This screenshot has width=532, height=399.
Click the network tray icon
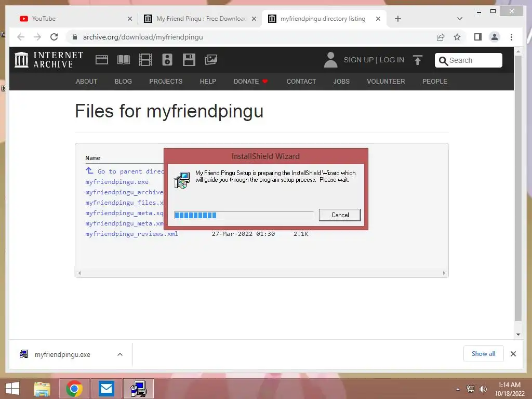click(471, 389)
